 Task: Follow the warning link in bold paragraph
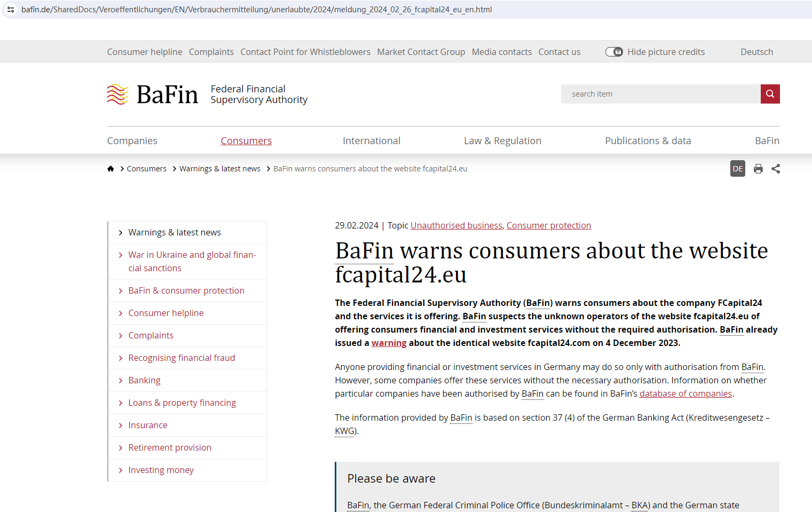pos(389,343)
